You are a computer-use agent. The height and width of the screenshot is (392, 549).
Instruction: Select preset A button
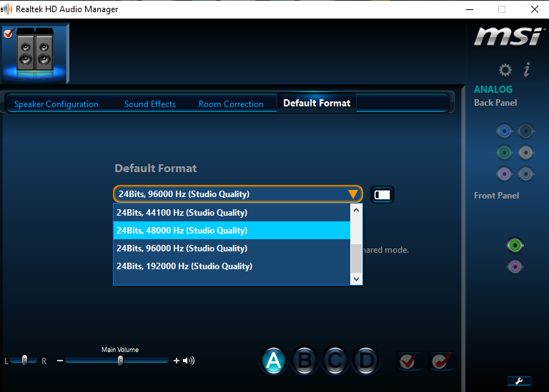pyautogui.click(x=273, y=361)
